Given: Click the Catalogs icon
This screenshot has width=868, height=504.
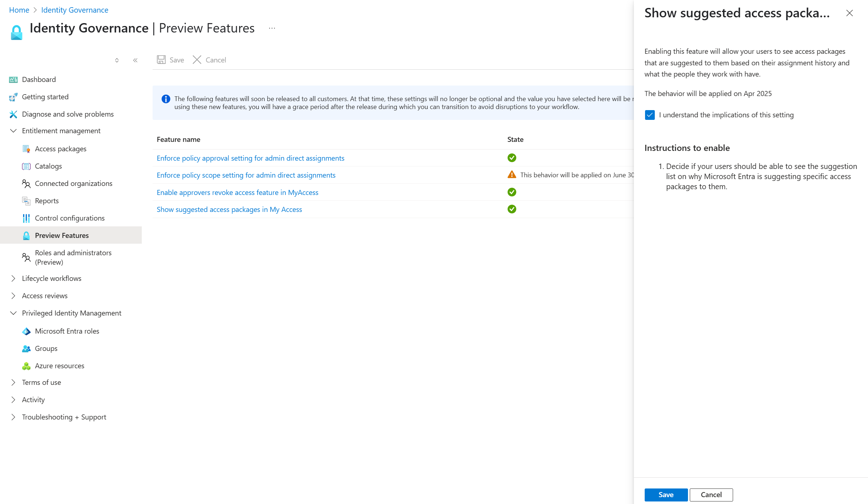Looking at the screenshot, I should (26, 166).
